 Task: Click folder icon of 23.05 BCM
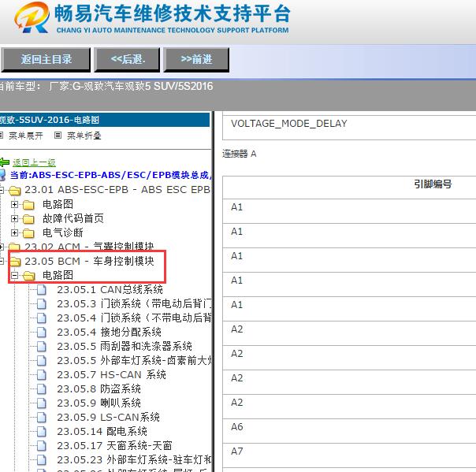click(15, 261)
